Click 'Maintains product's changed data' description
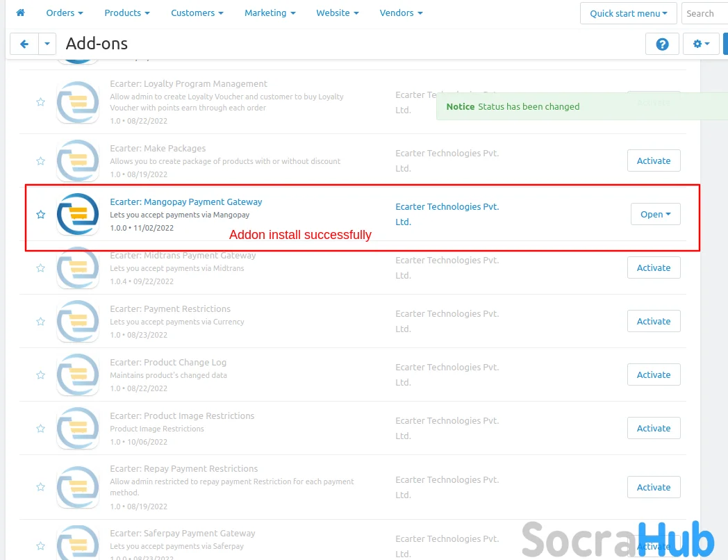Image resolution: width=728 pixels, height=560 pixels. [168, 375]
